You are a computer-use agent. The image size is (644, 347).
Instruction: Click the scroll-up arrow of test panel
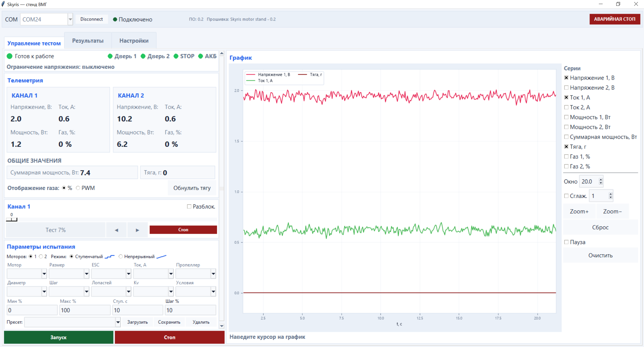pyautogui.click(x=222, y=53)
